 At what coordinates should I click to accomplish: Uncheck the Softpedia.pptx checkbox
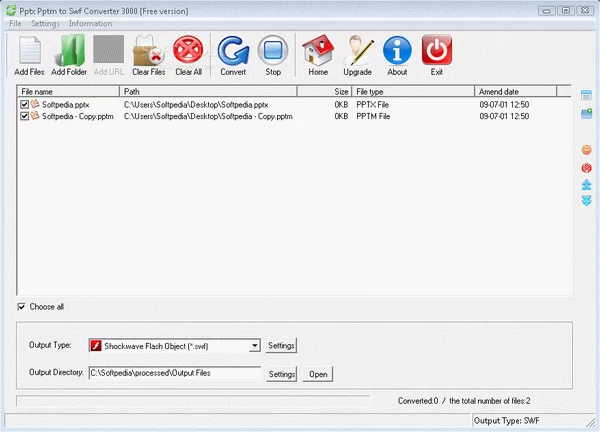[24, 104]
